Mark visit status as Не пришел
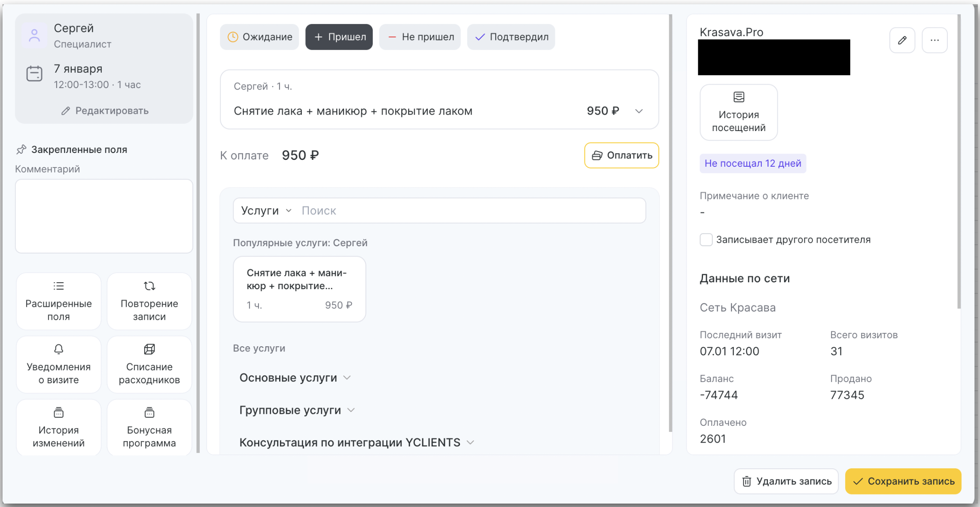The image size is (980, 507). pos(420,37)
